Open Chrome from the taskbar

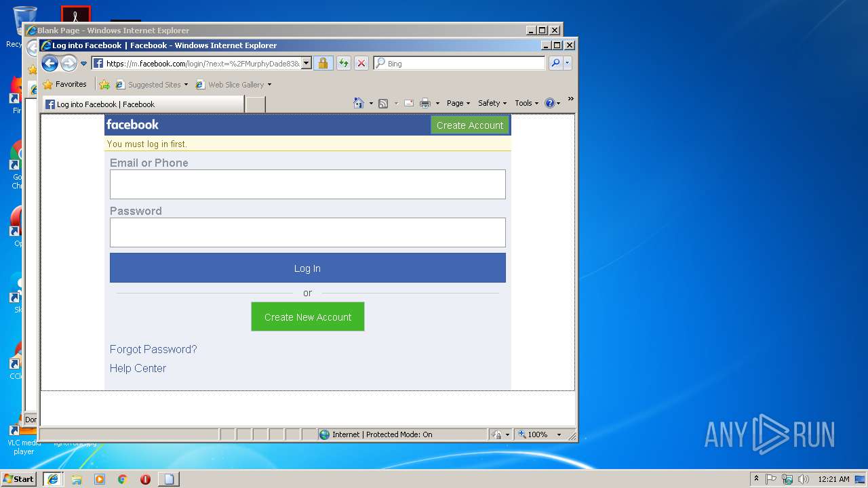(123, 479)
